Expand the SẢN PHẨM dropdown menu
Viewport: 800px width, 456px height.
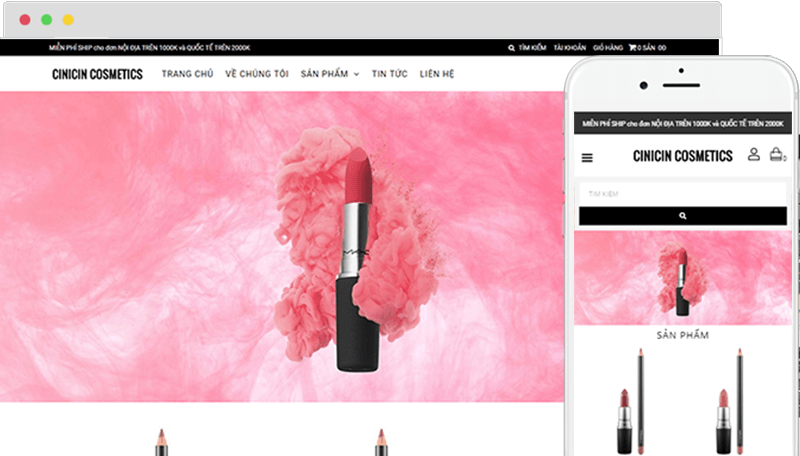(x=329, y=74)
